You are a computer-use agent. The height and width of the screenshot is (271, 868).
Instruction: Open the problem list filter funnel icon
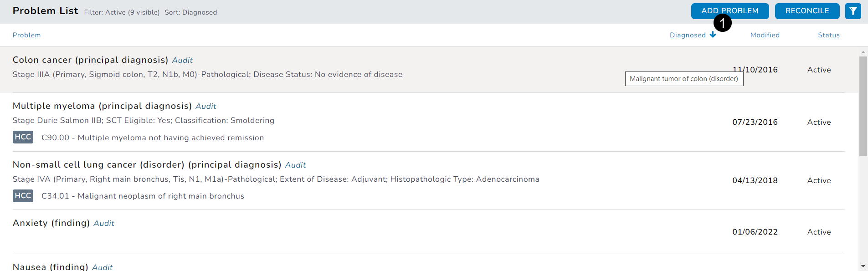853,11
